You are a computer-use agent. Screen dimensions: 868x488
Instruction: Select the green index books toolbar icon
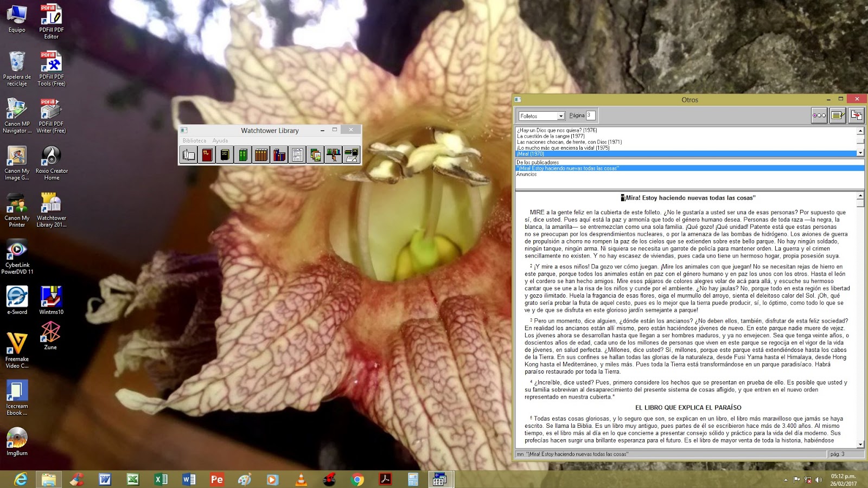(244, 155)
